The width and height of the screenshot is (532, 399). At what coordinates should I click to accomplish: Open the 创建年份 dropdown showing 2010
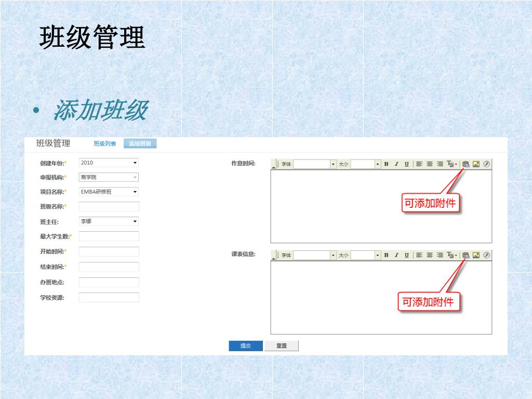coord(109,163)
